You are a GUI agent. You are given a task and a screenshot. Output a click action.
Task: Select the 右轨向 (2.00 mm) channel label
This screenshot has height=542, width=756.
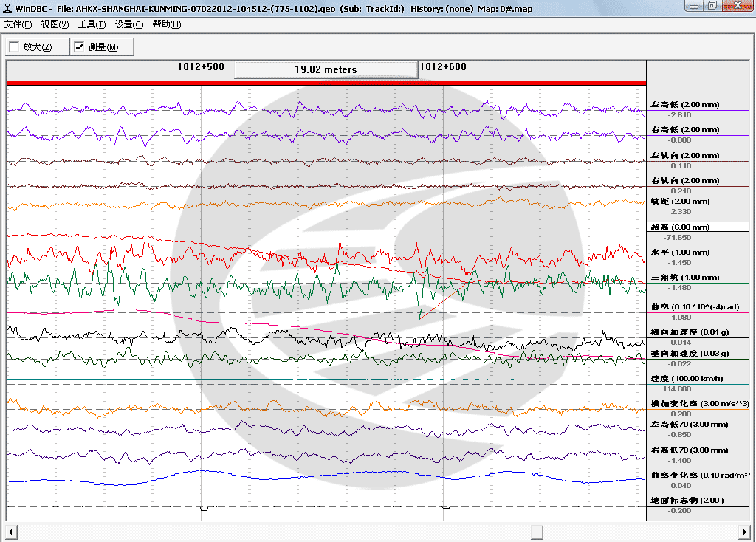pyautogui.click(x=684, y=180)
